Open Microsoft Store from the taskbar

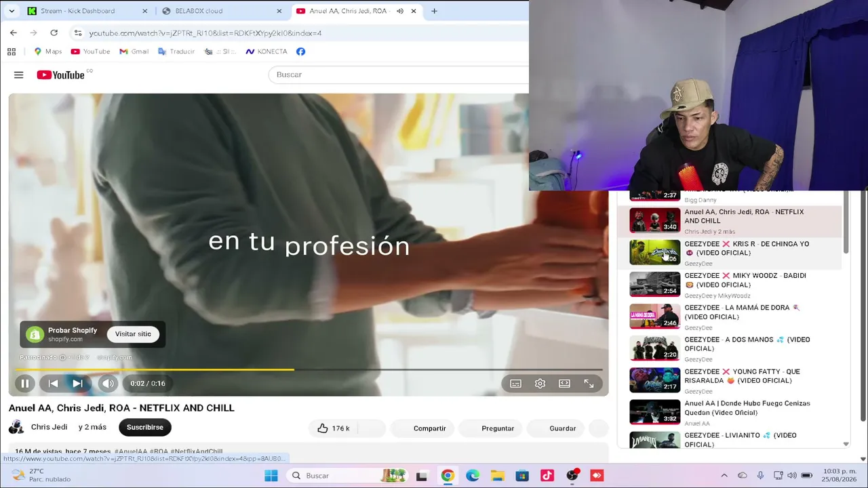pos(522,476)
